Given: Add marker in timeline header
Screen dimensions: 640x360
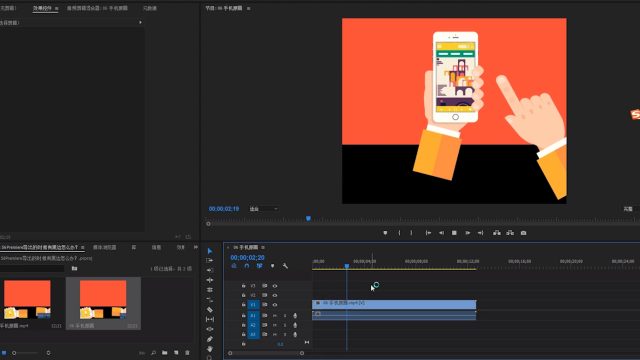Looking at the screenshot, I should point(272,266).
